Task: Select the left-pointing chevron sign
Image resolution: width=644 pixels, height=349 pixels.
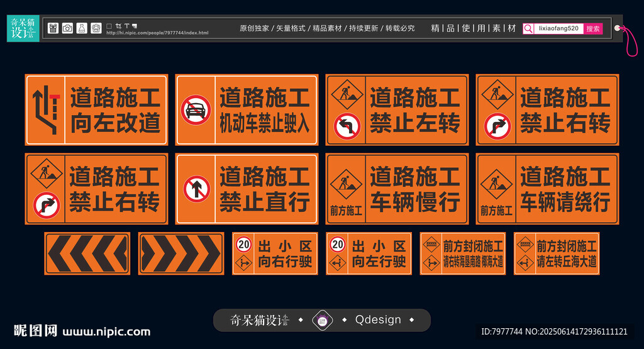Action: (87, 253)
